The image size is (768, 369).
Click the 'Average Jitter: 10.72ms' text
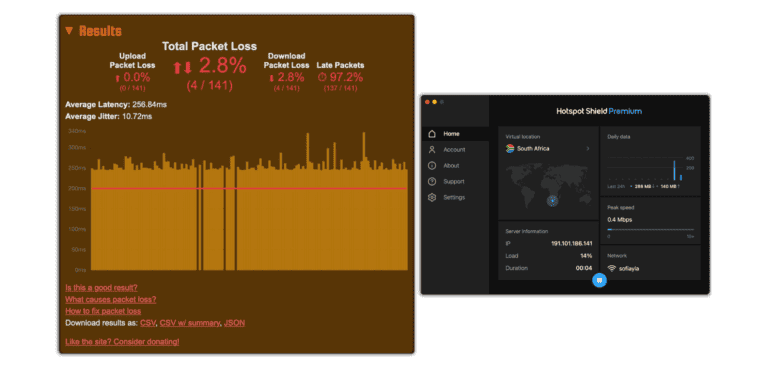pyautogui.click(x=108, y=116)
